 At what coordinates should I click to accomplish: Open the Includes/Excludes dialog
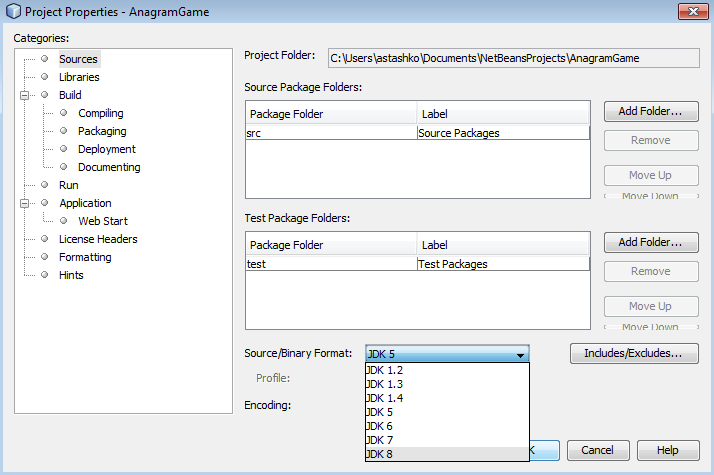click(x=634, y=353)
